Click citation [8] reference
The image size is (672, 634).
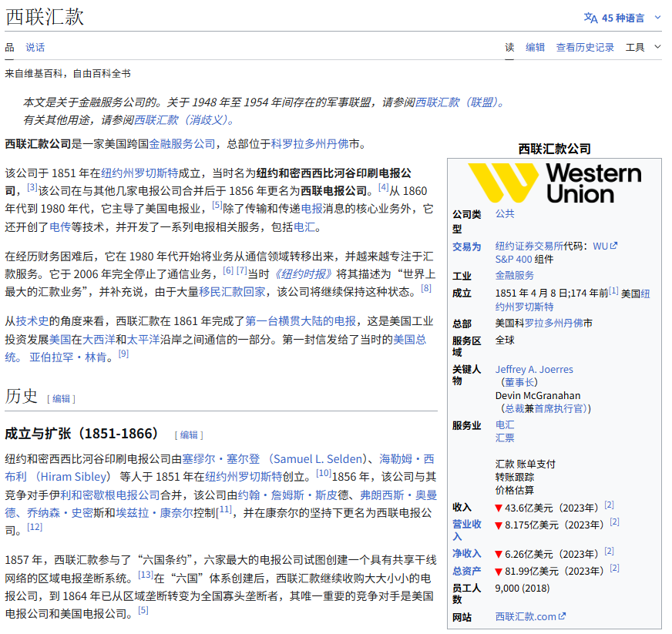[x=425, y=288]
